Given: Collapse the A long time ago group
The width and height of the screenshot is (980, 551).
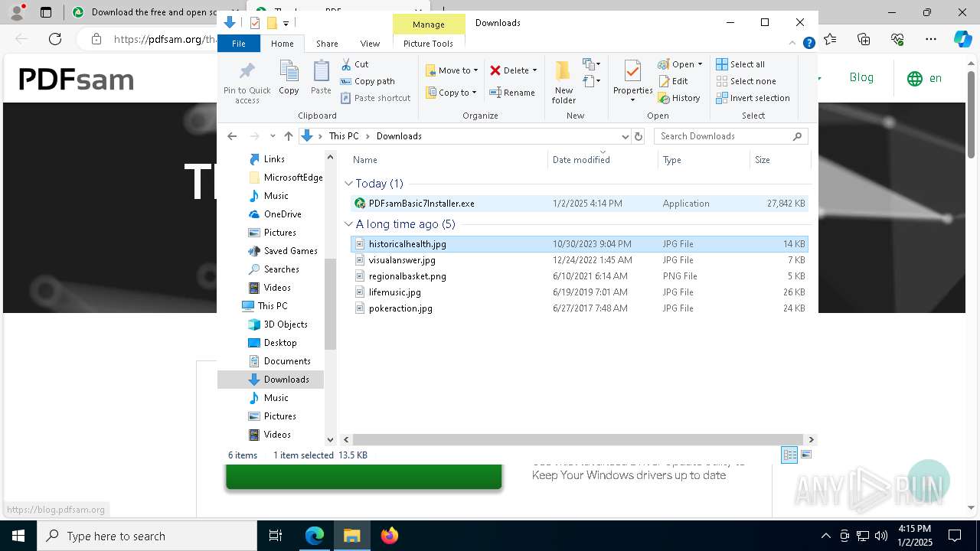Looking at the screenshot, I should click(x=349, y=224).
